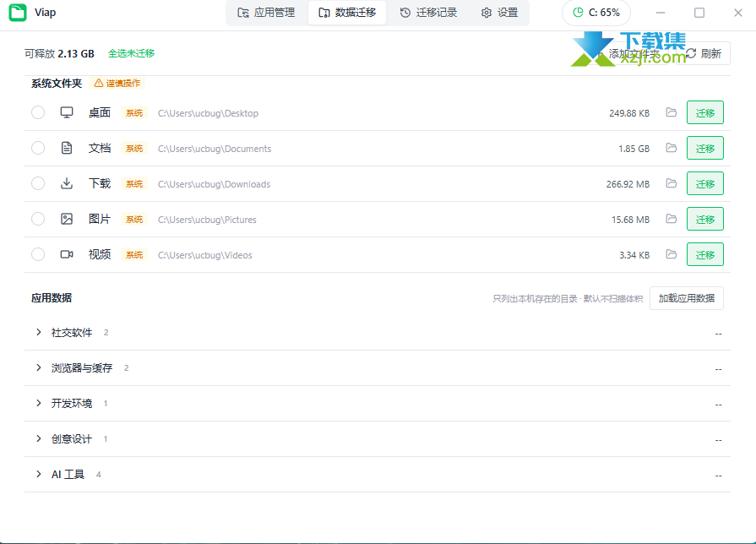The image size is (756, 544).
Task: Click the 系统 tag in the 桌面 row
Action: 134,113
